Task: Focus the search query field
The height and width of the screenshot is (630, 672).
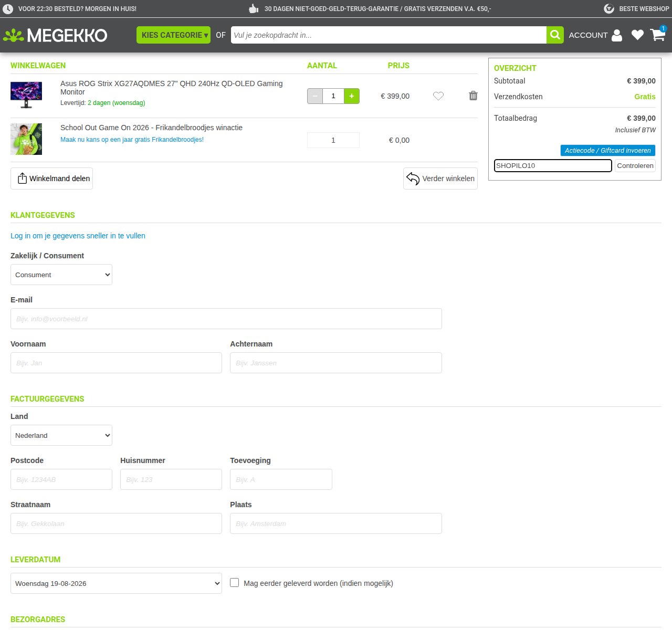Action: [388, 35]
